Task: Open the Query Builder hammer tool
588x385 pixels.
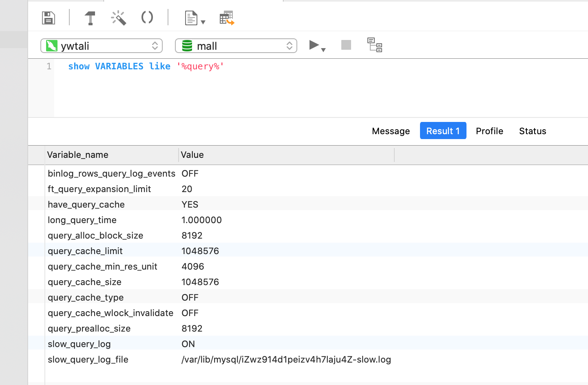Action: point(90,18)
